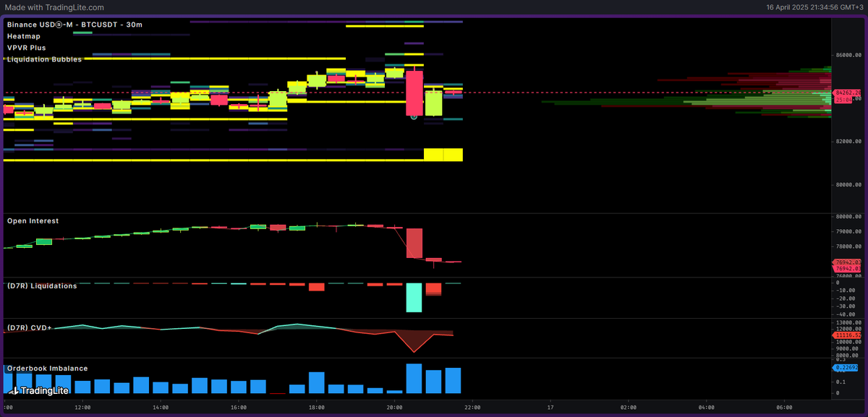Click the 11116.52 CVD value tag

[848, 335]
